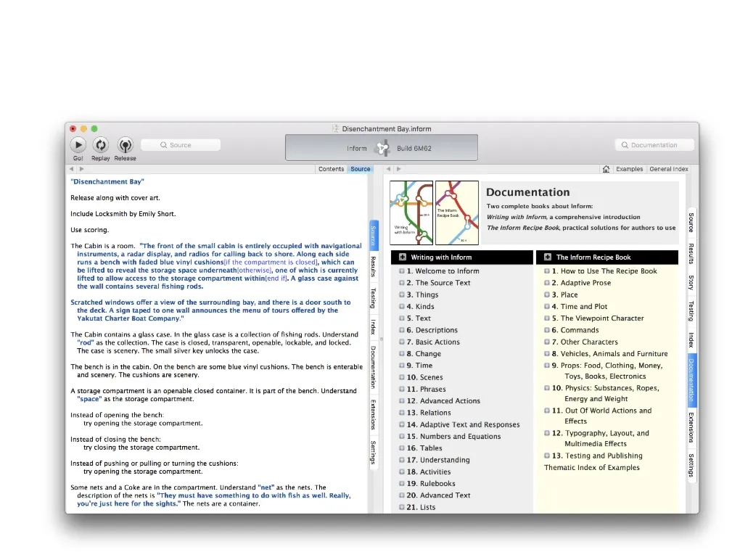The image size is (732, 560).
Task: Expand all chapters in Writing with Inform header
Action: tap(403, 257)
